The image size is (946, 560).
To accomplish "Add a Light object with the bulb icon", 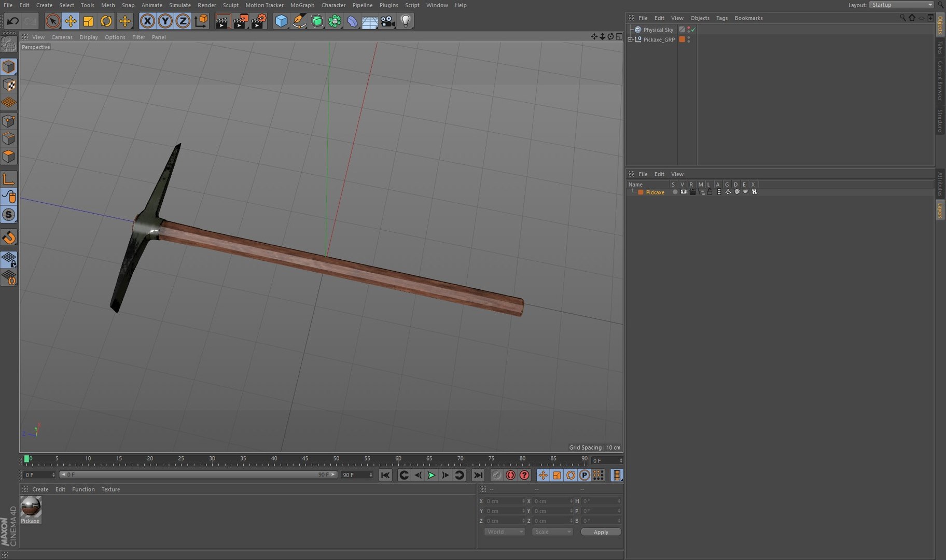I will click(406, 21).
